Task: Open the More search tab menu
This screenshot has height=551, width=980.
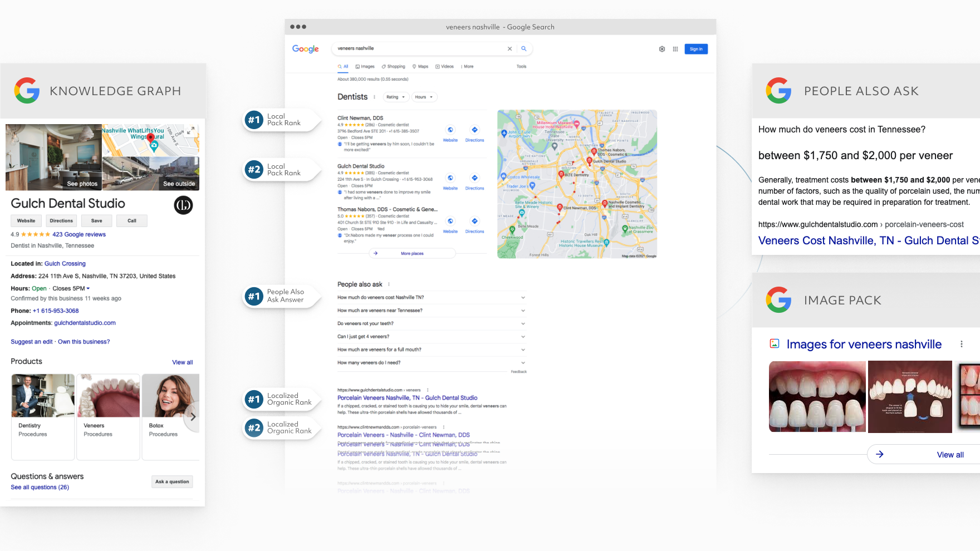Action: 467,66
